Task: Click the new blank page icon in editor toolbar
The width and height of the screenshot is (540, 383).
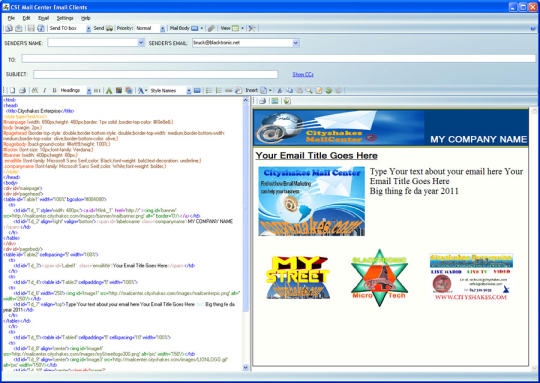Action: tap(12, 90)
